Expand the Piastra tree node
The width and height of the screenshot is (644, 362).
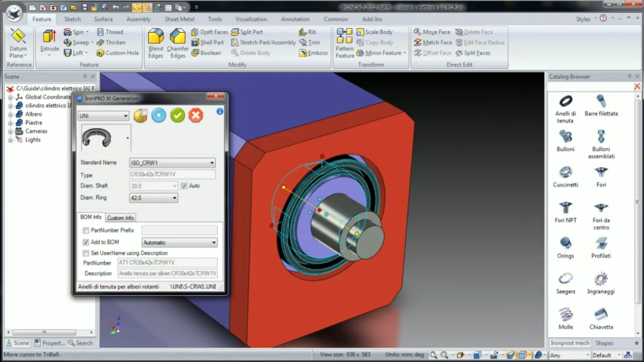pos(11,123)
